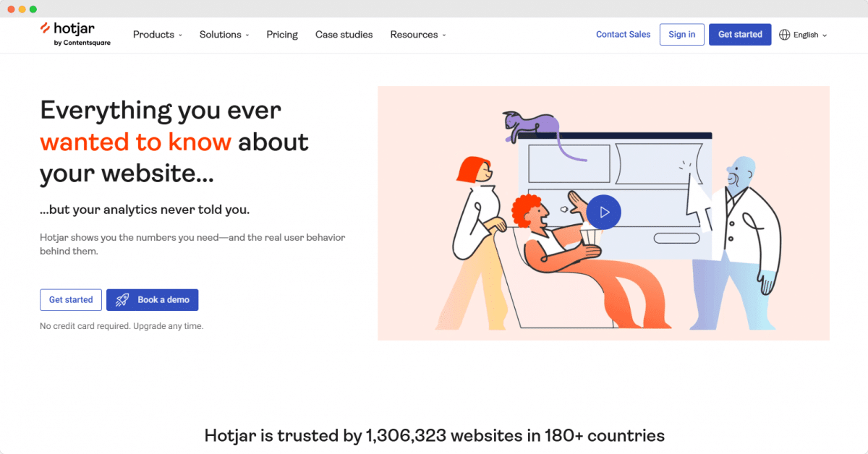Screen dimensions: 868x454
Task: Click Get started in the header
Action: click(x=740, y=35)
